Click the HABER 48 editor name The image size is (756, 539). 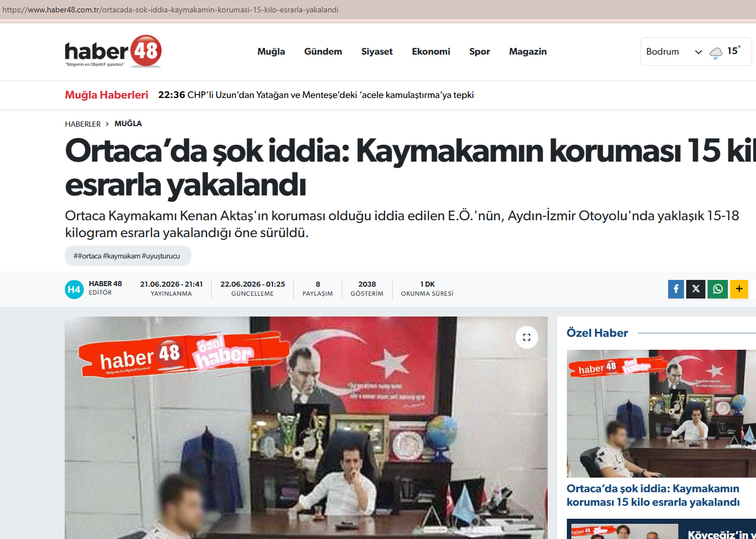tap(105, 284)
